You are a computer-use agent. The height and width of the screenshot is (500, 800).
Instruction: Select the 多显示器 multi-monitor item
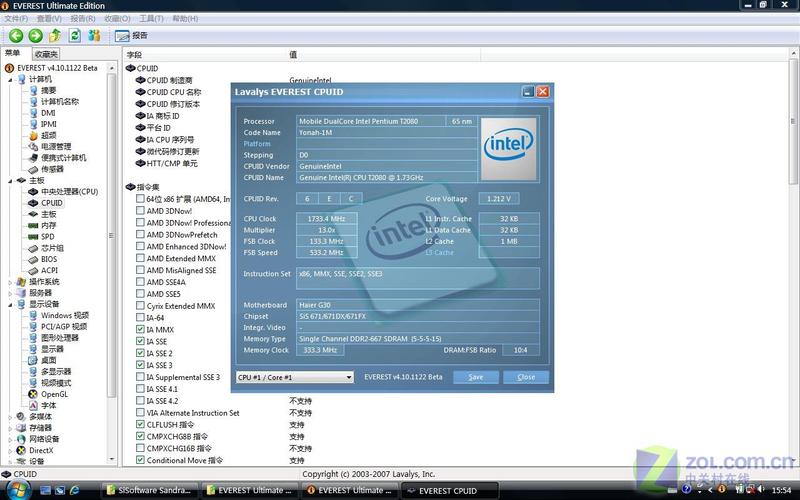tap(56, 371)
